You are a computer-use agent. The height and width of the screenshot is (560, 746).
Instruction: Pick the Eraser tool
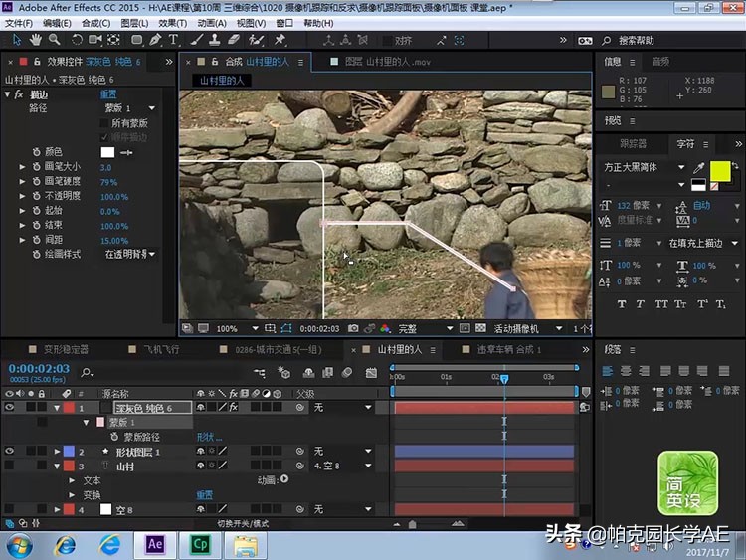click(234, 40)
